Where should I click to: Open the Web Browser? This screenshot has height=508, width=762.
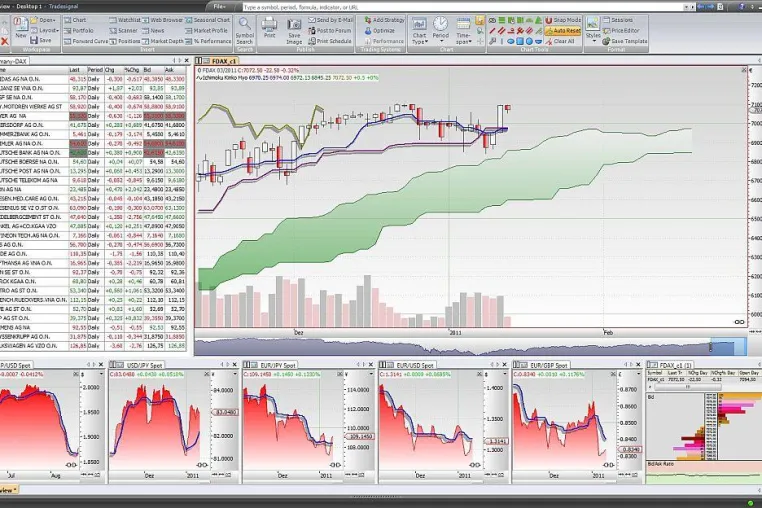(x=162, y=20)
